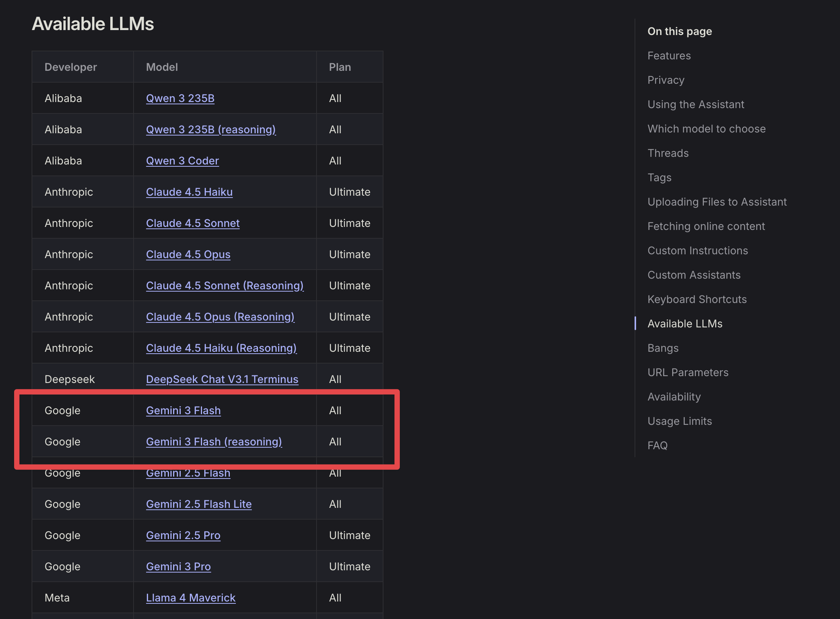Image resolution: width=840 pixels, height=619 pixels.
Task: Open the FAQ outline entry
Action: pos(657,445)
